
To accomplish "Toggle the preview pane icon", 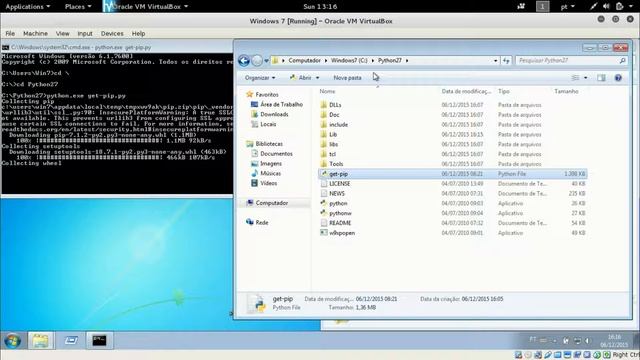I will coord(601,78).
